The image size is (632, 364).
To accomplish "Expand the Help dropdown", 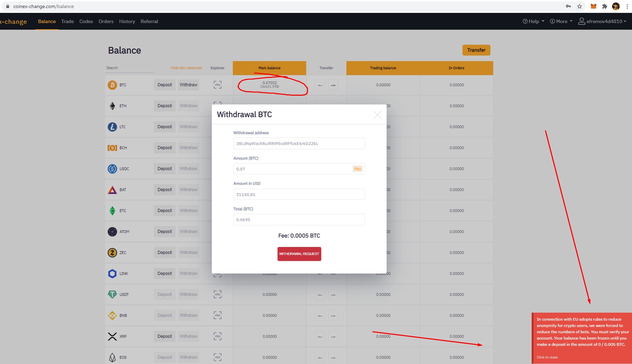I will (x=533, y=21).
